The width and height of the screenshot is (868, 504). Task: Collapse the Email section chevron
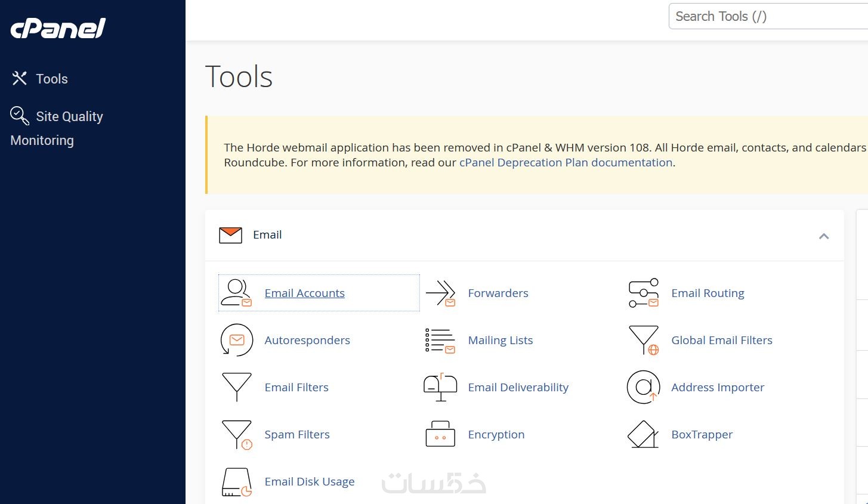[x=824, y=236]
